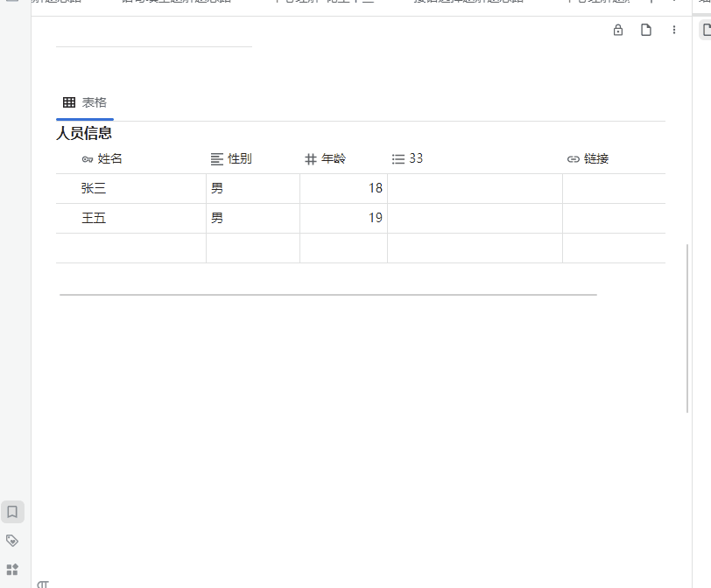Open the 张三 record link
711x588 pixels.
[94, 187]
